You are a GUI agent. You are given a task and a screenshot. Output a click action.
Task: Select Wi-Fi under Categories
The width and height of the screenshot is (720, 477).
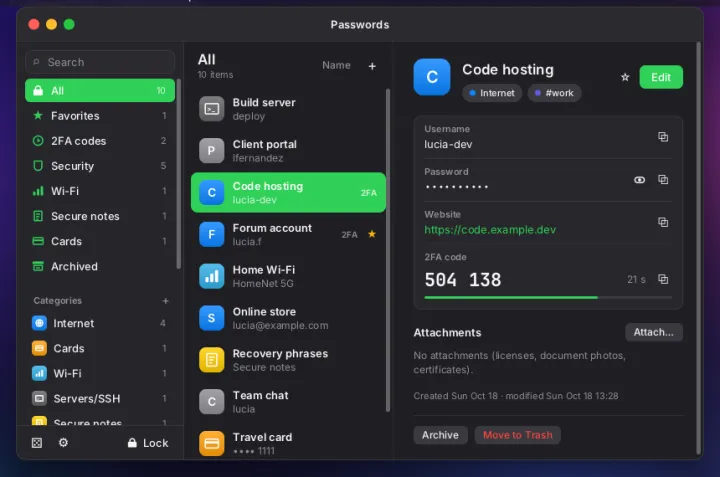pos(100,373)
